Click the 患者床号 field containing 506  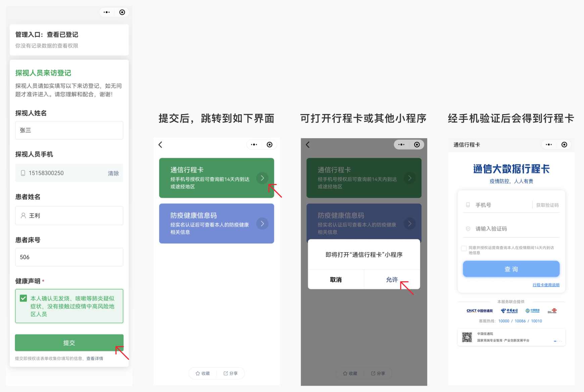tap(69, 257)
